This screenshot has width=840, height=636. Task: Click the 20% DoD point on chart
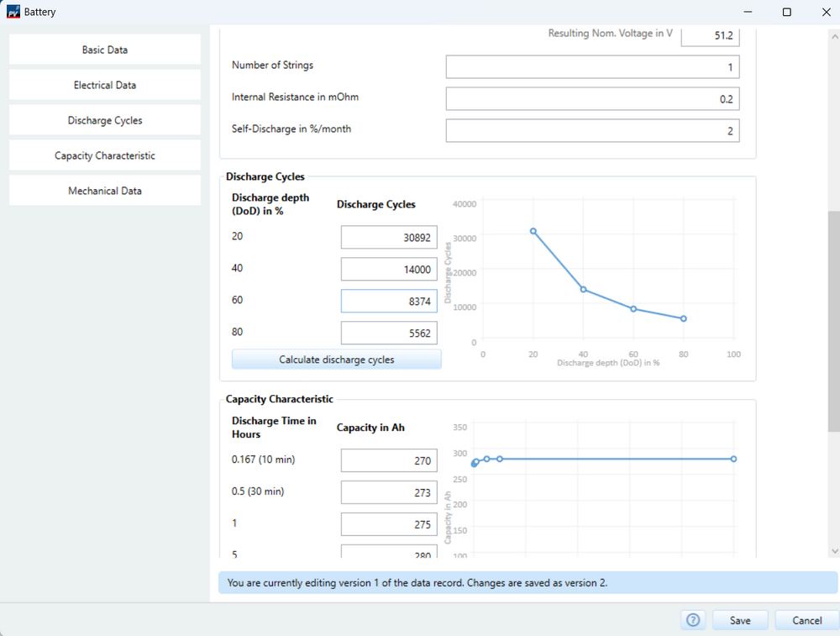pyautogui.click(x=533, y=232)
